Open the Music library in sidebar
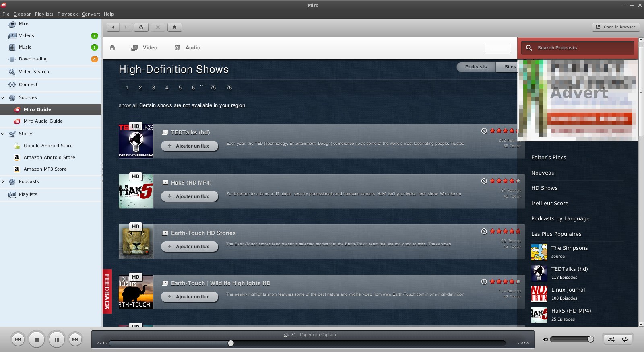644x352 pixels. (51, 47)
